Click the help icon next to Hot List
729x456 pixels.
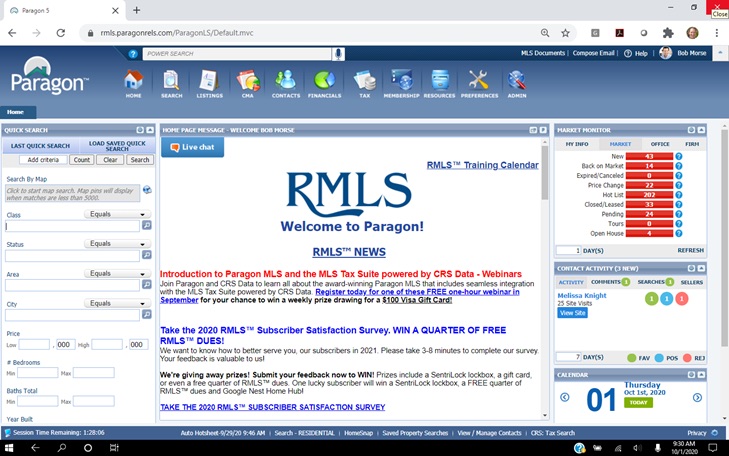[x=679, y=195]
